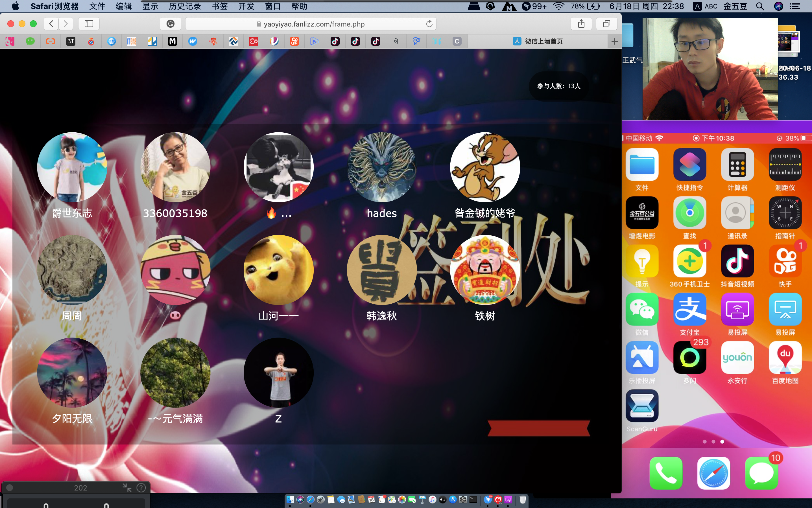Click the hades participant avatar

381,167
